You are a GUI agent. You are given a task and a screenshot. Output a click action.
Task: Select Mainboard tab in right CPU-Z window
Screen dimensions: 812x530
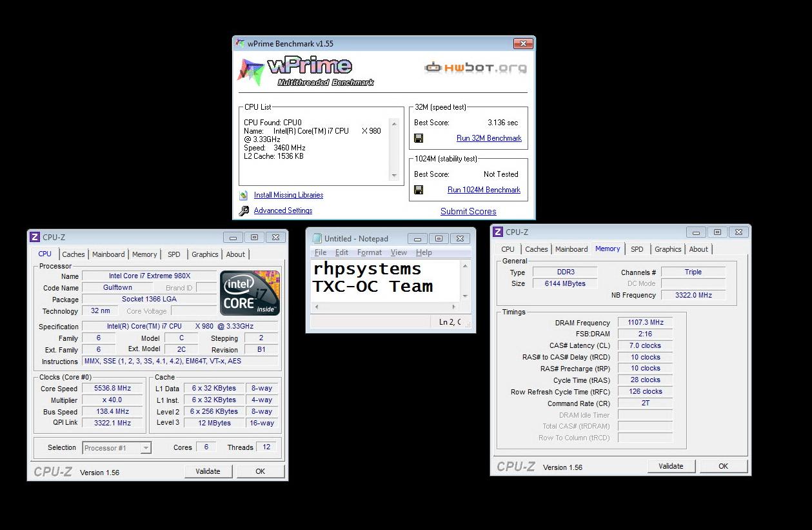tap(571, 249)
